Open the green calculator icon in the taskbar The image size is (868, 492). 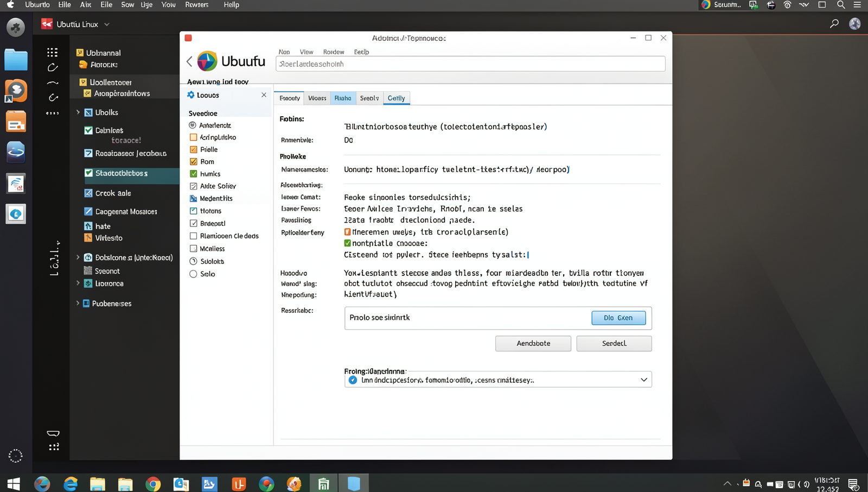(x=324, y=483)
